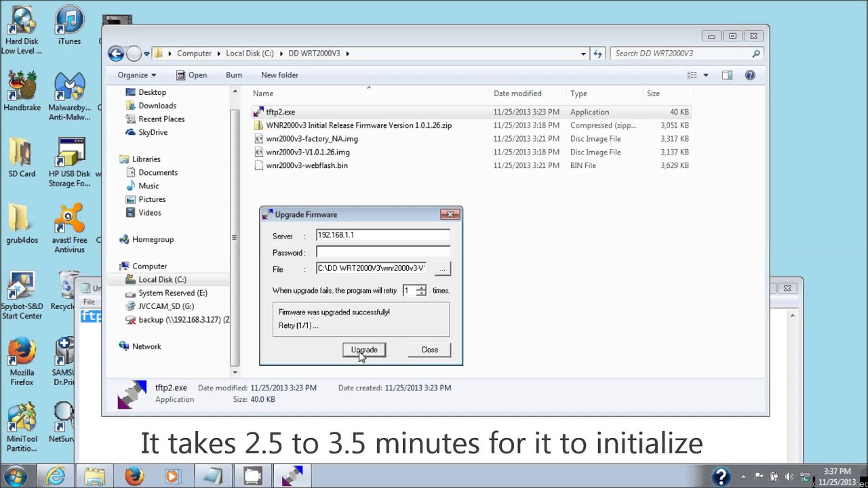This screenshot has height=488, width=868.
Task: Click the File path field
Action: point(372,268)
